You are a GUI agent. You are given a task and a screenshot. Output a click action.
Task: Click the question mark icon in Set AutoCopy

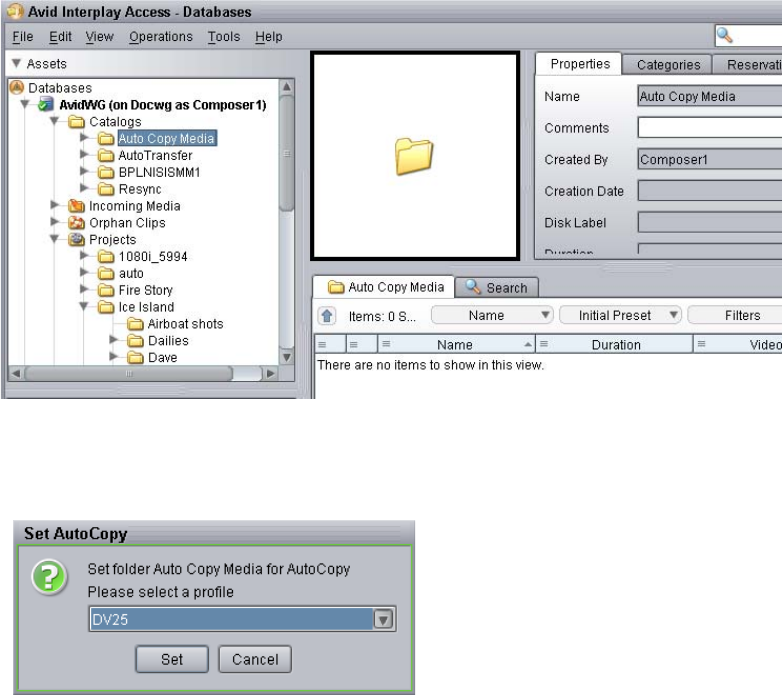[49, 577]
